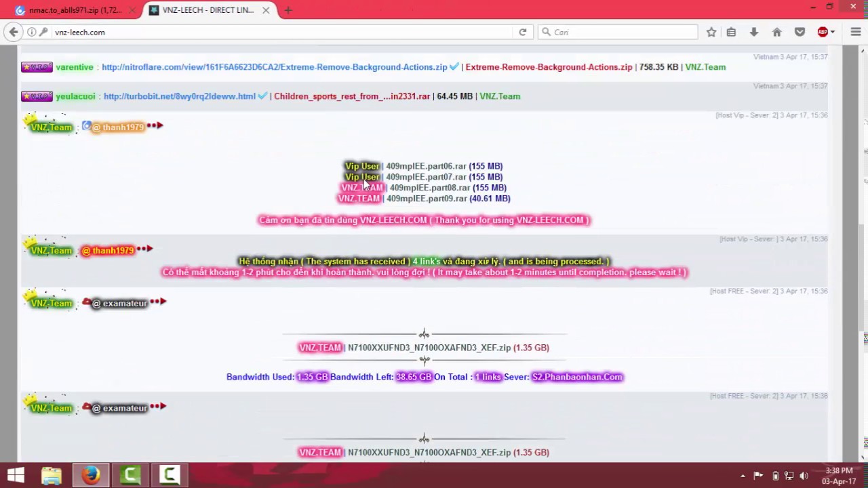This screenshot has width=868, height=488.
Task: Open the user varentive
Action: click(75, 67)
